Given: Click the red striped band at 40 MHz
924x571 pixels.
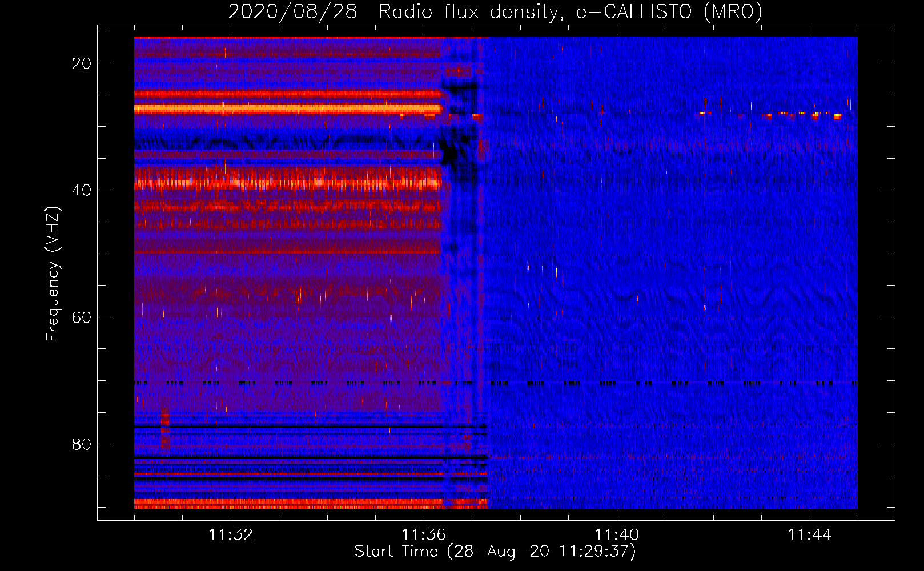Looking at the screenshot, I should pyautogui.click(x=288, y=184).
